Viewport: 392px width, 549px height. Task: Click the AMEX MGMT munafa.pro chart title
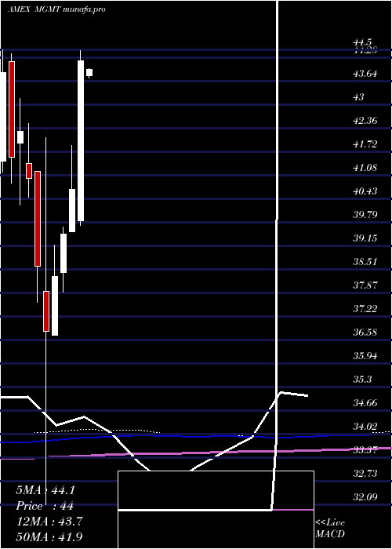point(56,9)
